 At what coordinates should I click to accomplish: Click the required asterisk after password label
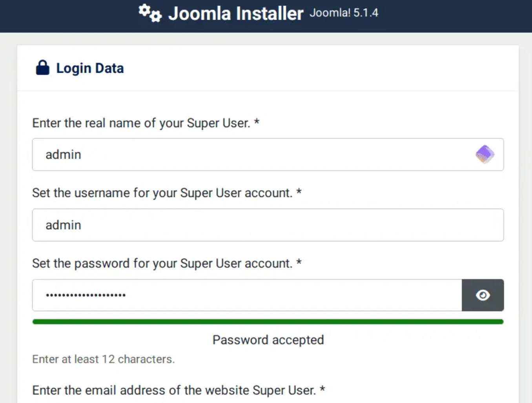coord(299,262)
